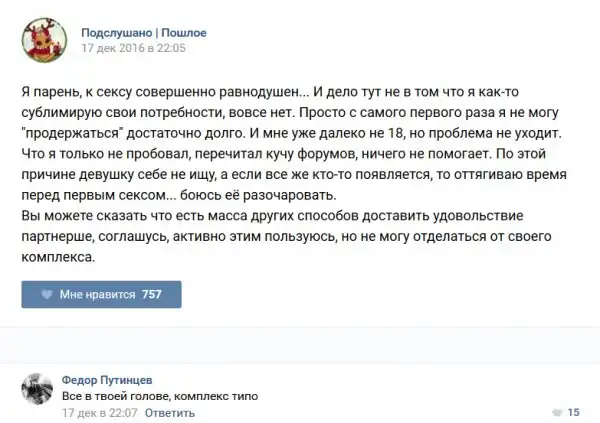The width and height of the screenshot is (600, 423).
Task: Open Федор Путинцев's profile avatar
Action: 38,390
